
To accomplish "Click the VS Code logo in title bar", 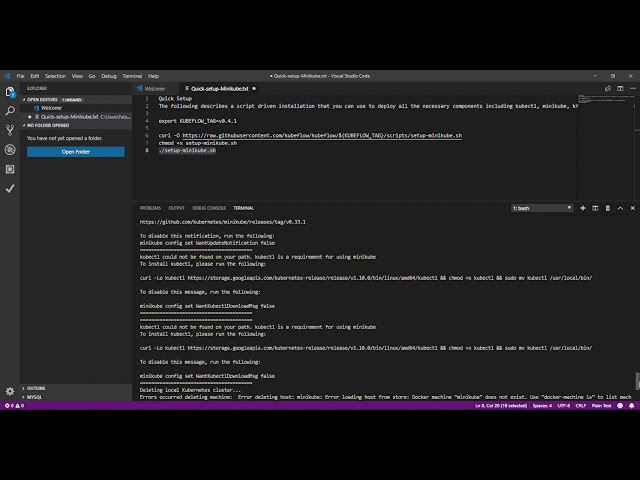I will pos(7,76).
